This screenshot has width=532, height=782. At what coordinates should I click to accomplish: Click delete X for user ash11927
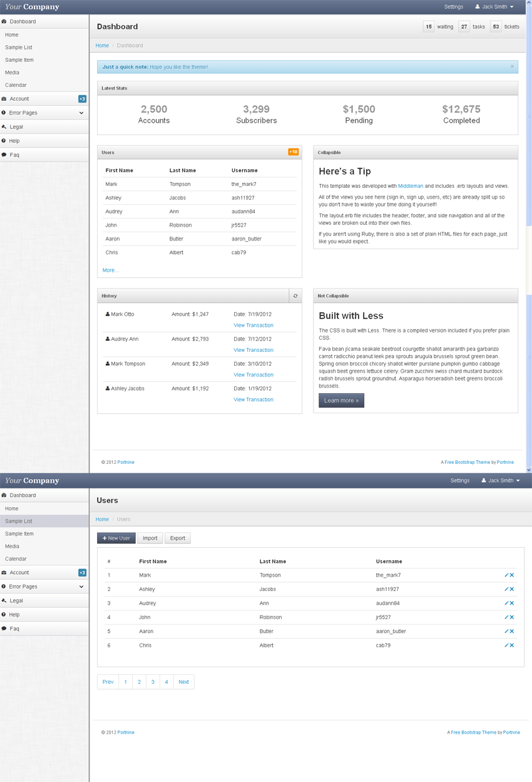point(512,589)
